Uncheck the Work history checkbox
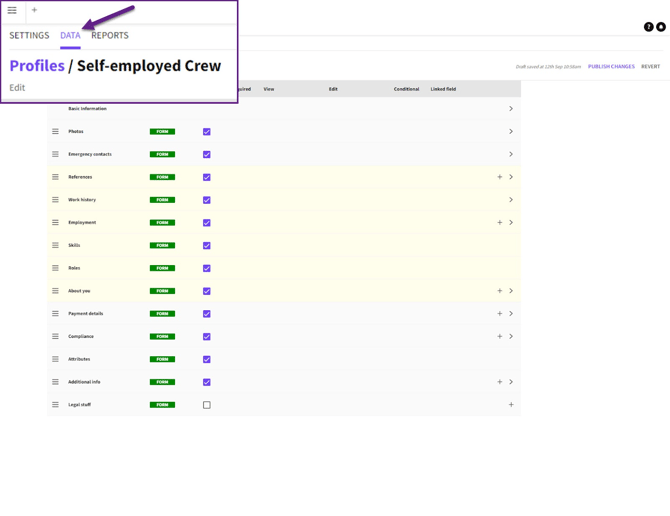 (x=207, y=200)
